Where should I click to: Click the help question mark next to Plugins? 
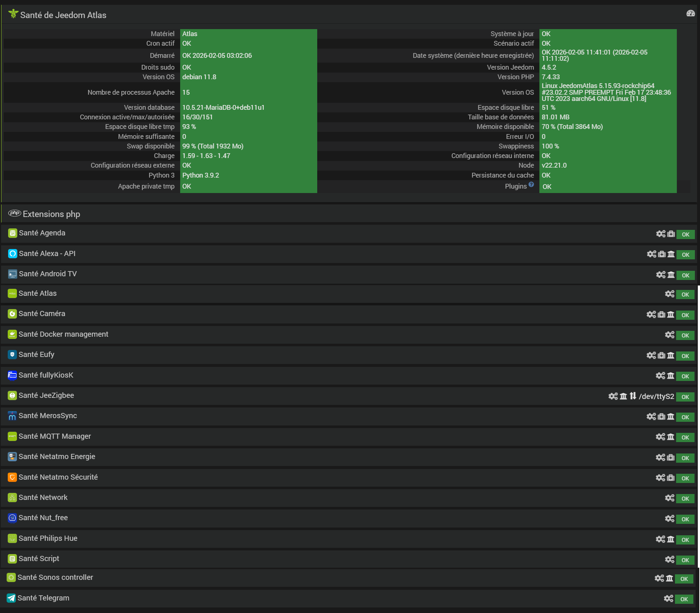[531, 185]
